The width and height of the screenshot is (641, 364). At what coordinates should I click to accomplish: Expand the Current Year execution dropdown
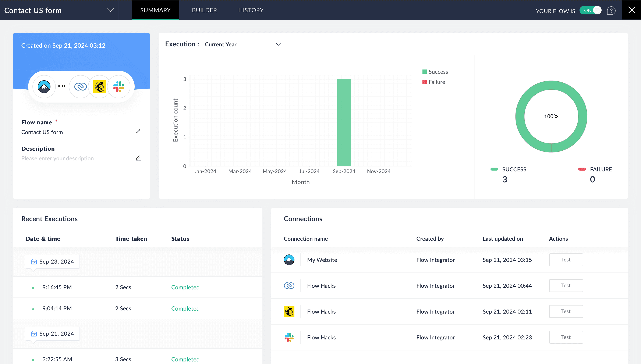[278, 44]
